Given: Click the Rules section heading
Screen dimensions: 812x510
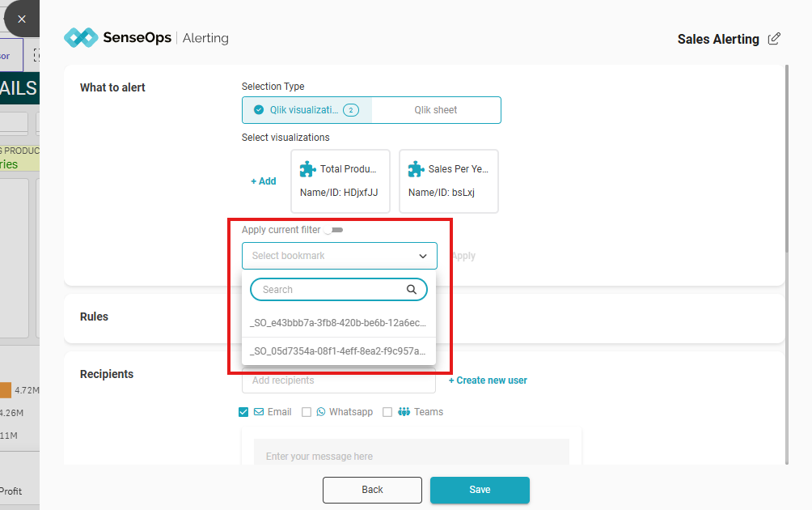Looking at the screenshot, I should (95, 317).
